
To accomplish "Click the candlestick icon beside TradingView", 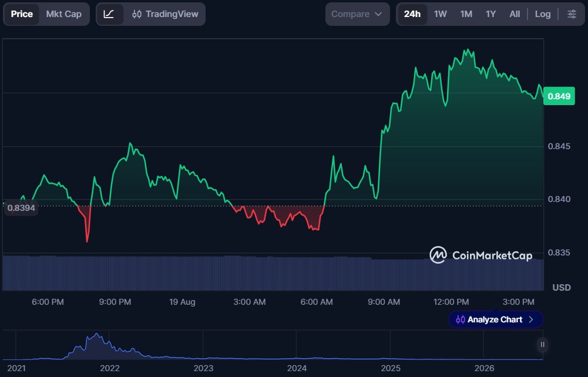I will coord(137,14).
